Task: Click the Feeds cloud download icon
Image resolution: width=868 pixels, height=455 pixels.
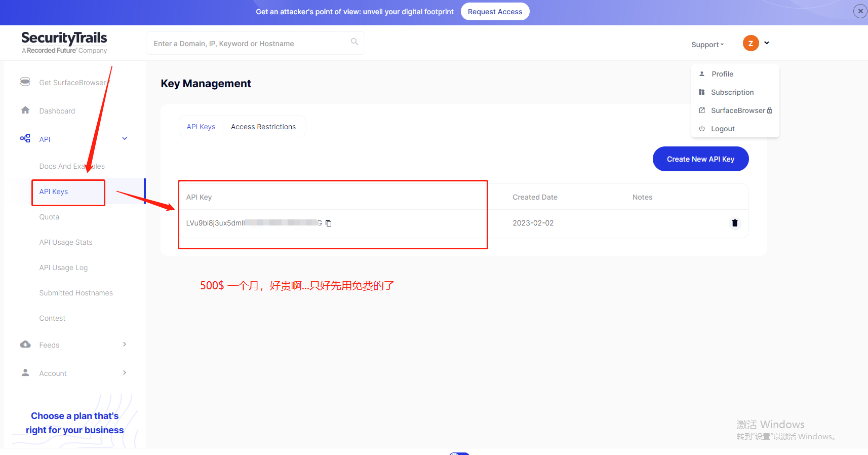Action: coord(25,345)
